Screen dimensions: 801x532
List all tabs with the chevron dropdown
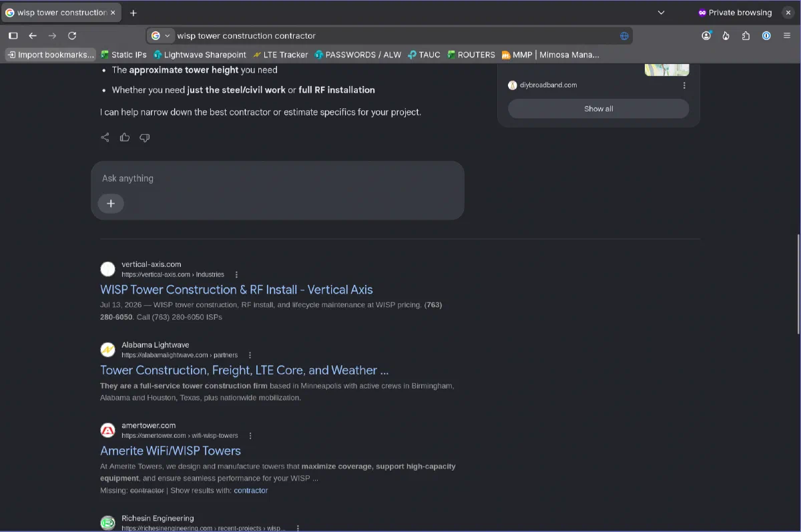point(661,13)
